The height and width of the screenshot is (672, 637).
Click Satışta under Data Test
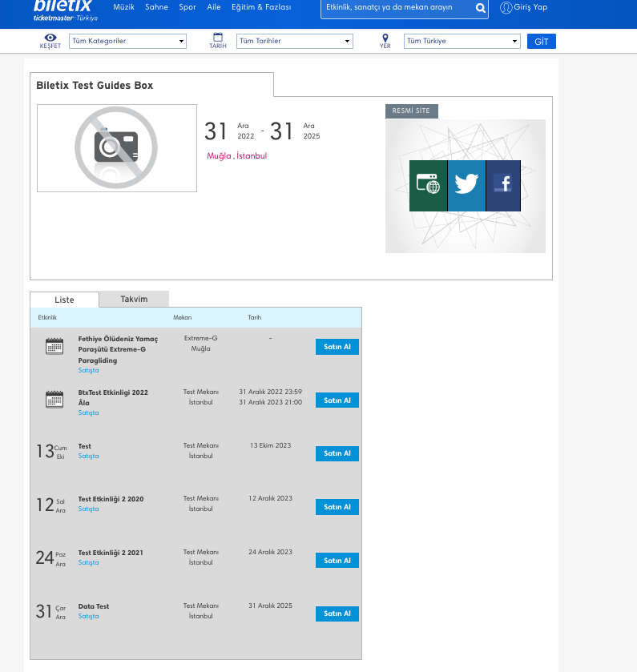click(x=88, y=616)
